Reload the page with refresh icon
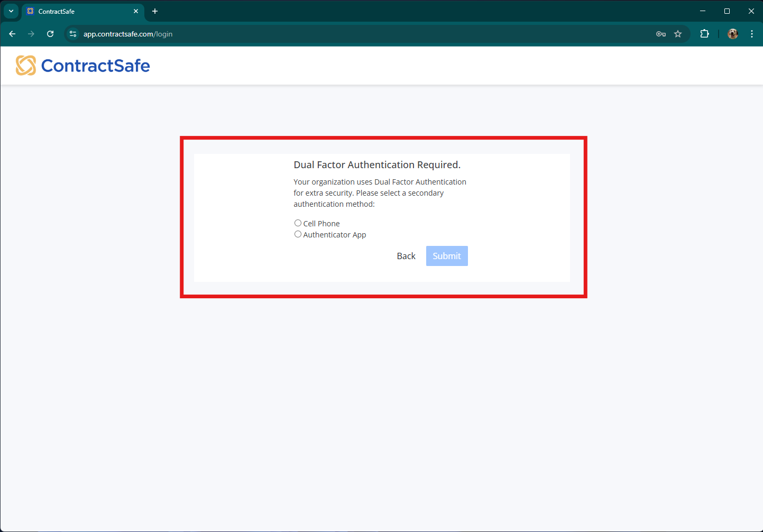 [50, 33]
